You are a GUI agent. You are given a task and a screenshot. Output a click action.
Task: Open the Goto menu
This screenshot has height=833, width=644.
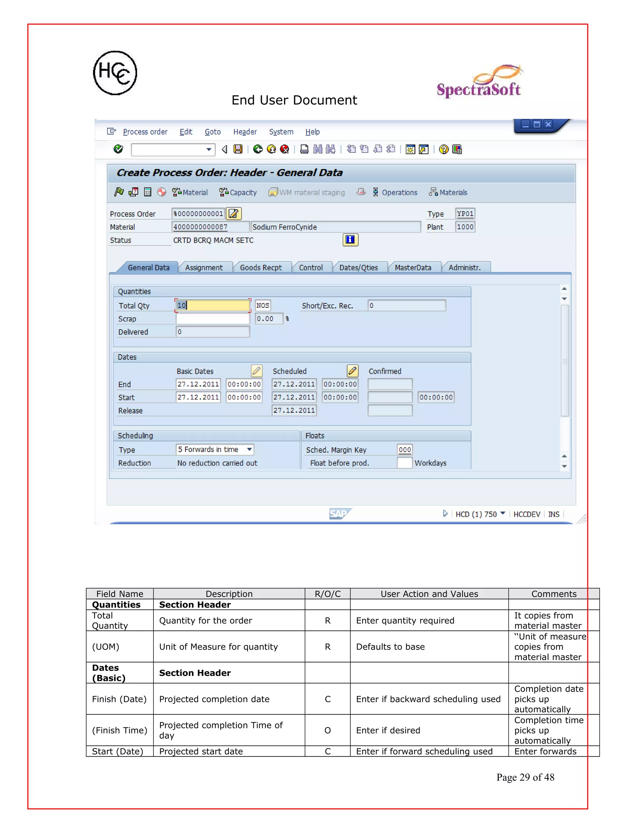[x=213, y=132]
